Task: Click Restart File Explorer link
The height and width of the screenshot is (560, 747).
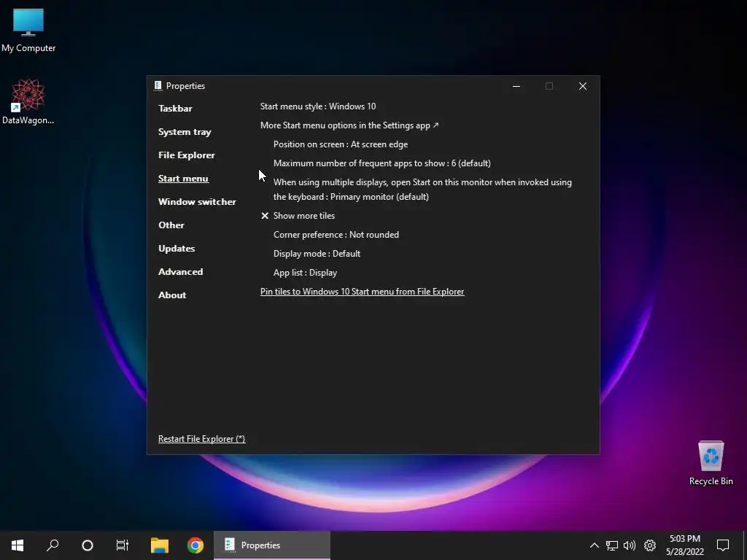Action: (201, 439)
